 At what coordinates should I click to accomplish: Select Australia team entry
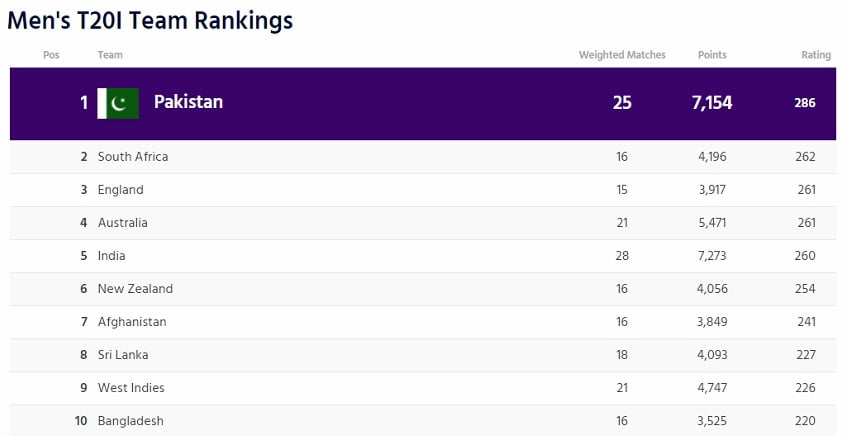pyautogui.click(x=123, y=223)
